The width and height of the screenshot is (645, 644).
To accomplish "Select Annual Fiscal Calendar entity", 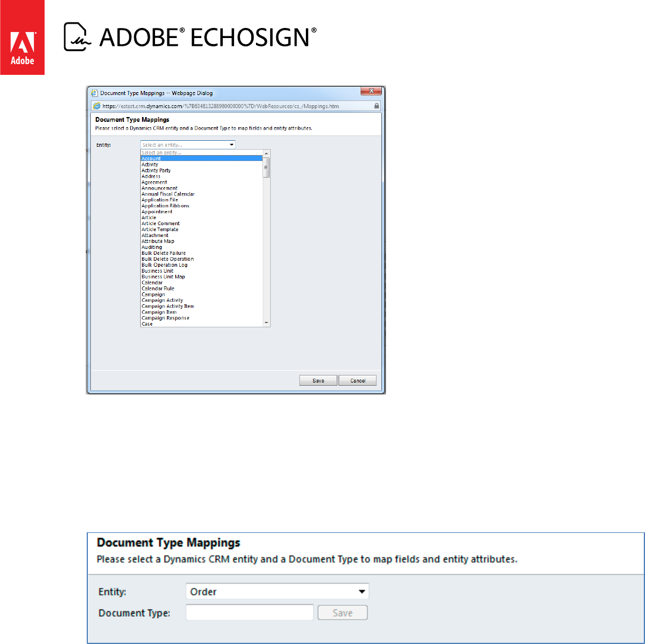I will tap(201, 194).
